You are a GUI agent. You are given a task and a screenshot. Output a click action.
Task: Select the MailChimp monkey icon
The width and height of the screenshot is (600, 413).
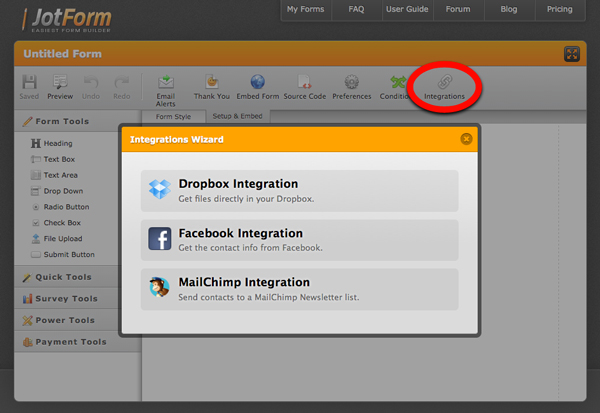coord(160,287)
